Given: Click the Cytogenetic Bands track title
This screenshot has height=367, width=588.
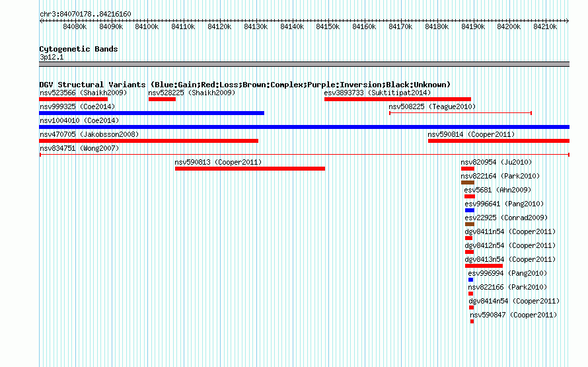Looking at the screenshot, I should pyautogui.click(x=79, y=49).
